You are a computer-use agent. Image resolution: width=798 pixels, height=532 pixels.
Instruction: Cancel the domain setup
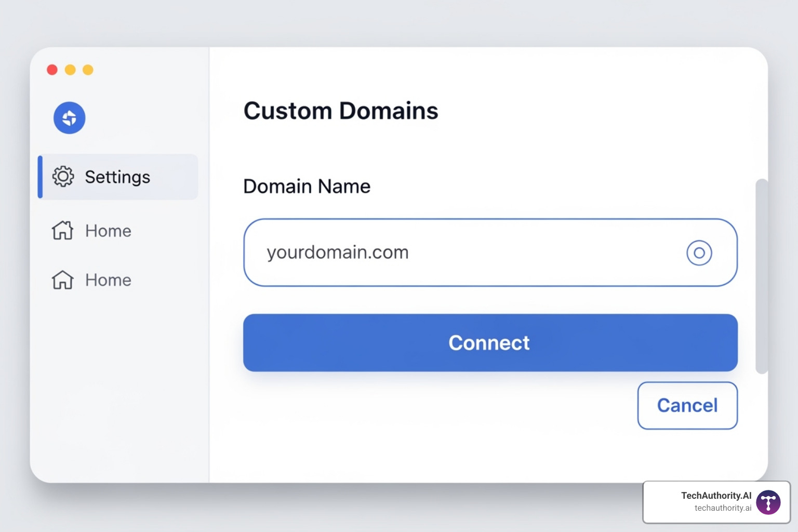coord(687,406)
